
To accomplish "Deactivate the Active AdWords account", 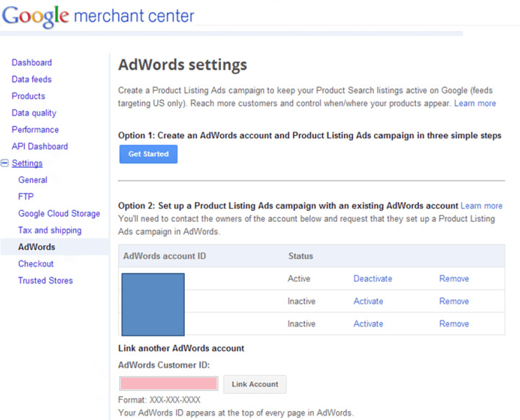I will tap(373, 278).
